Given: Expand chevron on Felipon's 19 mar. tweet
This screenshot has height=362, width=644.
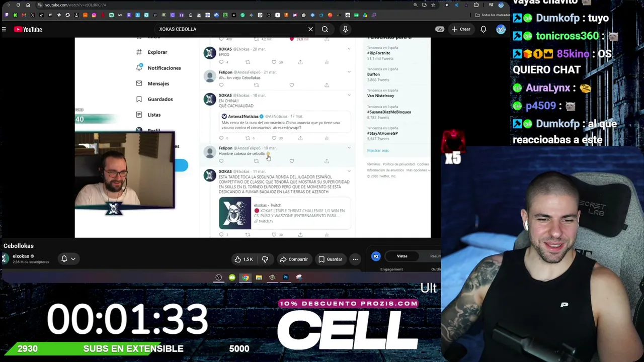Looking at the screenshot, I should [x=349, y=148].
